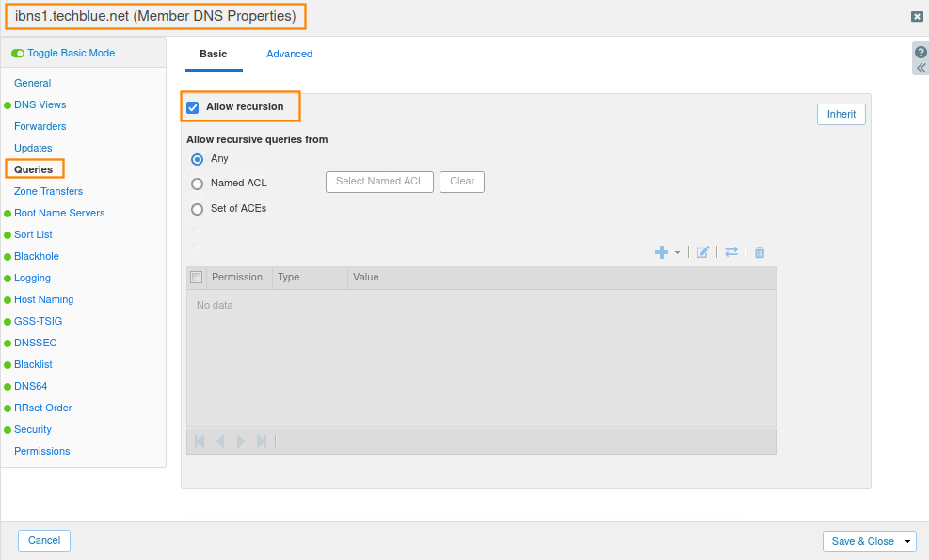Select the Named ACL radio option
This screenshot has height=560, width=929.
[x=198, y=184]
